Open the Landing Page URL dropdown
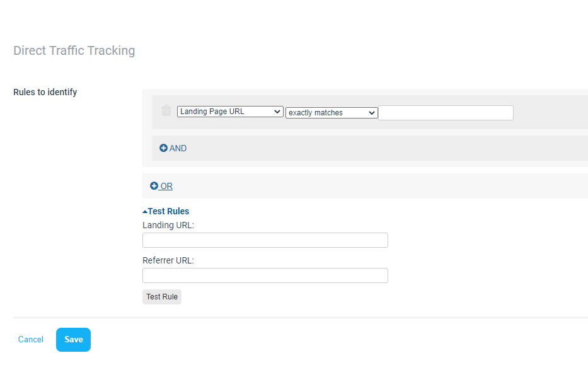This screenshot has width=588, height=370. 230,112
